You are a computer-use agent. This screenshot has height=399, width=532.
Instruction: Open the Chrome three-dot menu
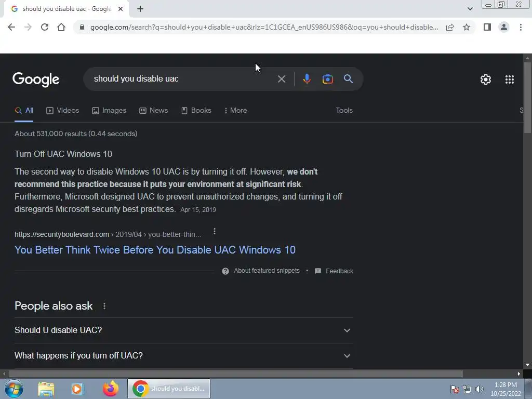click(521, 27)
